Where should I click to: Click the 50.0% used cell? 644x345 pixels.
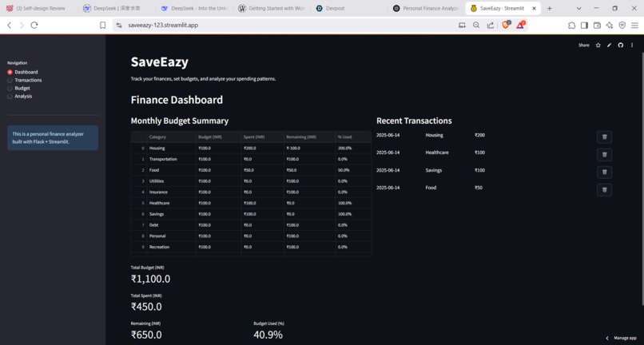point(353,170)
